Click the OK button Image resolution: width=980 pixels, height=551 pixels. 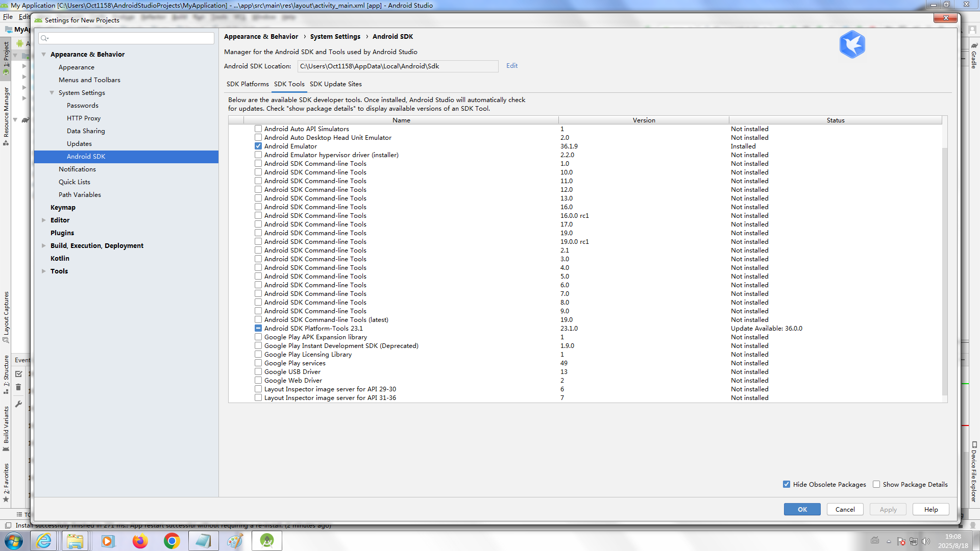click(802, 509)
